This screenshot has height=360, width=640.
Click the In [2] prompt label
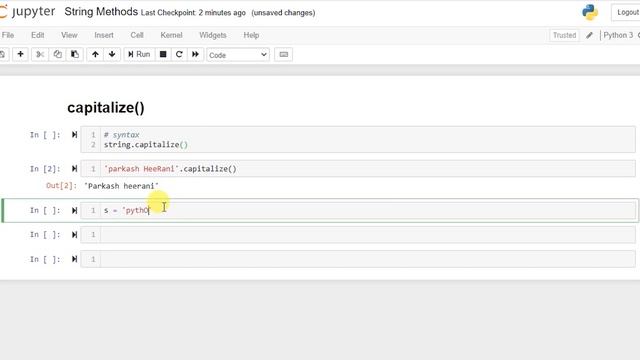coord(45,169)
